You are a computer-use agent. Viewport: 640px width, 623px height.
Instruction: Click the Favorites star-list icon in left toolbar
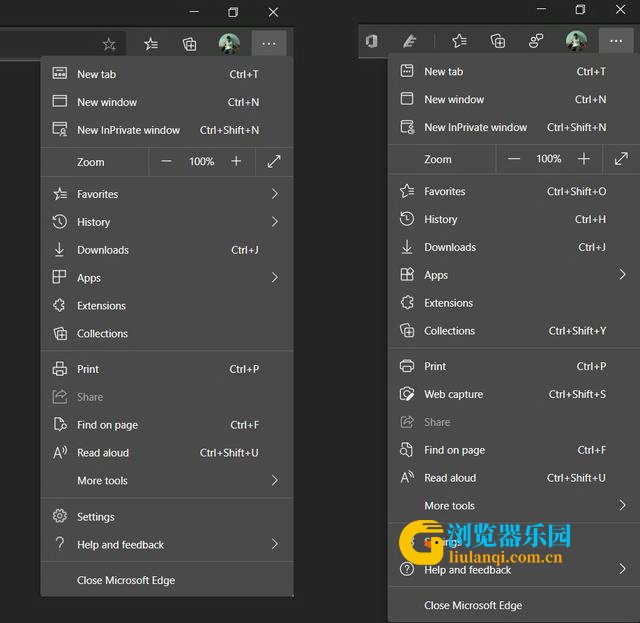(x=151, y=44)
